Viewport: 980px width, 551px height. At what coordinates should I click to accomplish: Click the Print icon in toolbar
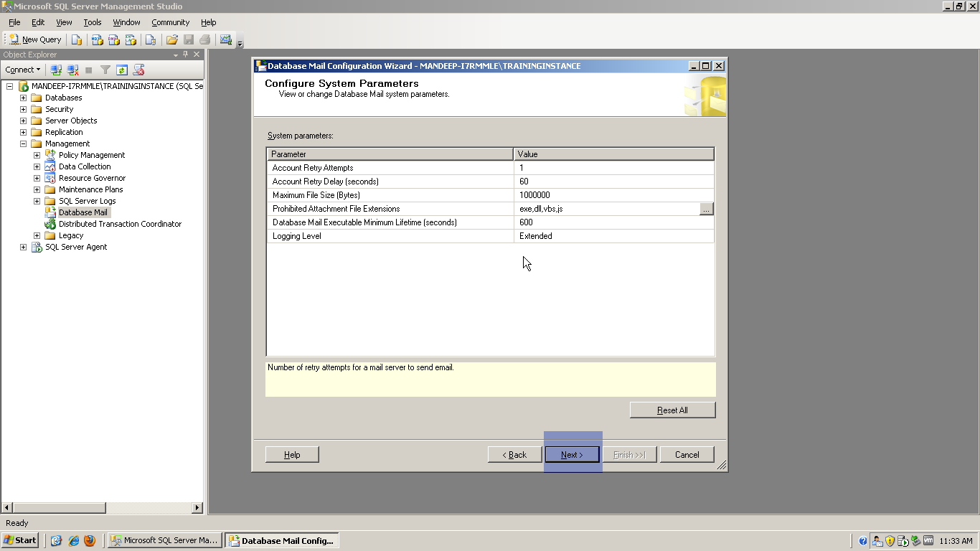click(x=205, y=39)
